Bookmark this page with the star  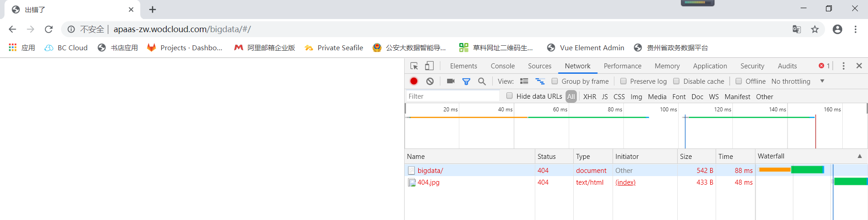click(815, 29)
